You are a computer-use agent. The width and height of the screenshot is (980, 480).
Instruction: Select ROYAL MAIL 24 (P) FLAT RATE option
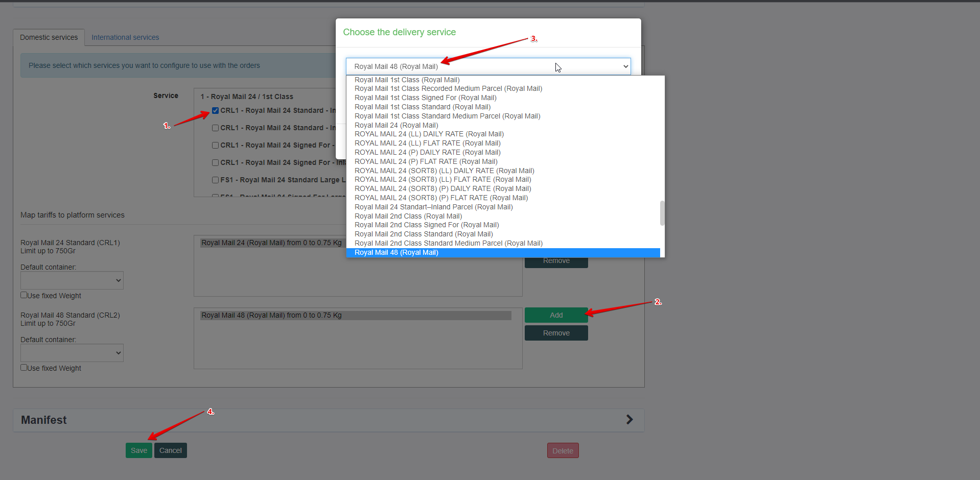[x=426, y=161]
